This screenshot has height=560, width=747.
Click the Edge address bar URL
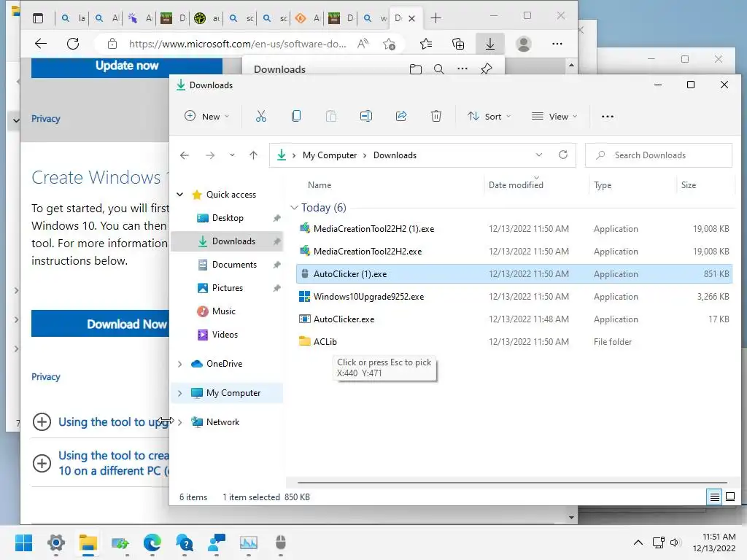[x=237, y=44]
